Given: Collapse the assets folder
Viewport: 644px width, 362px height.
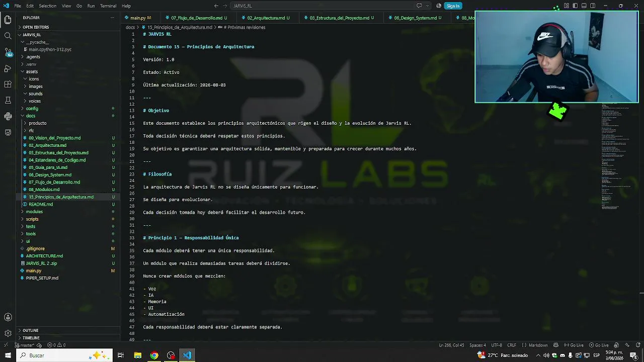Looking at the screenshot, I should 68,71.
